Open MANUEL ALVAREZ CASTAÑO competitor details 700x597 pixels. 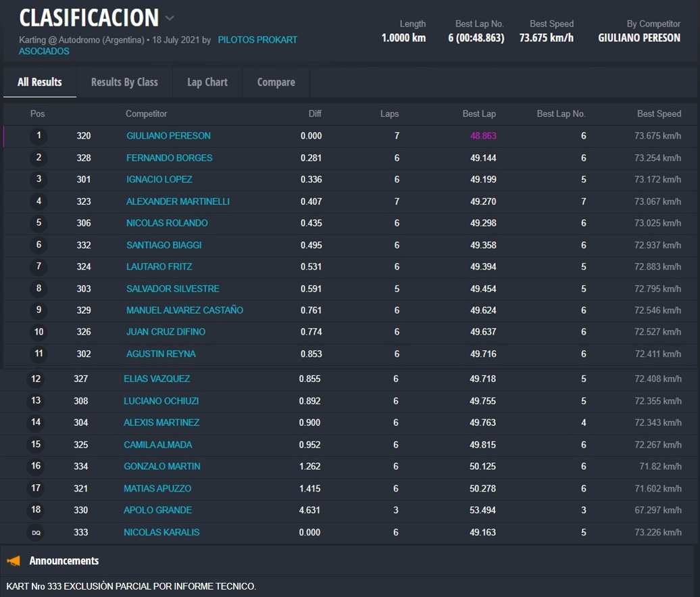pyautogui.click(x=184, y=310)
